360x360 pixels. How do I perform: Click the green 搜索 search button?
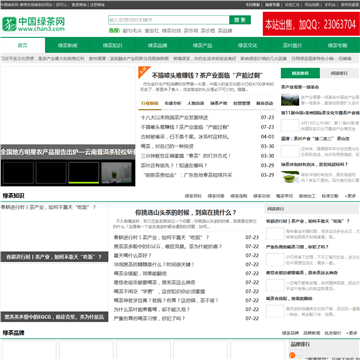240,20
